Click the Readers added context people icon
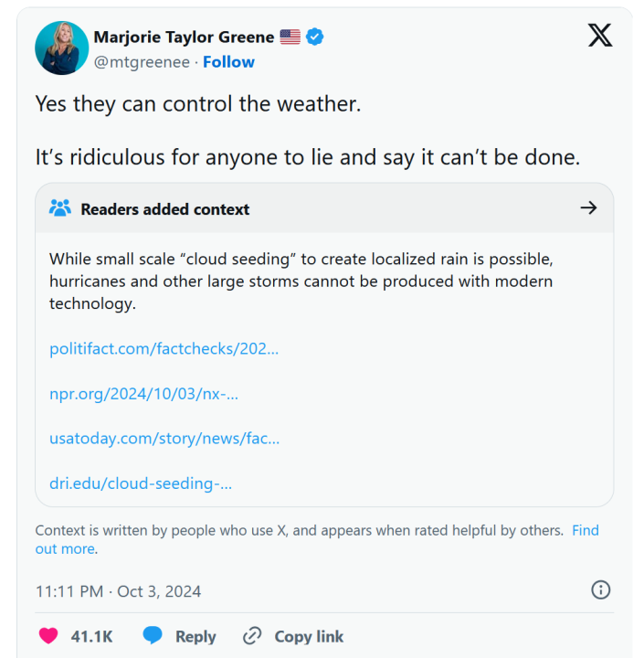 (x=60, y=208)
